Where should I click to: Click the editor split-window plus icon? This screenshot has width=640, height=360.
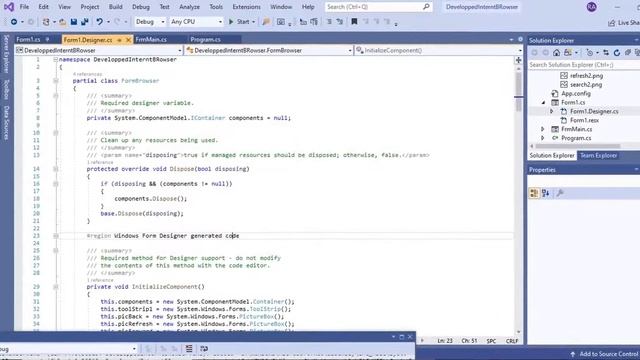click(518, 60)
